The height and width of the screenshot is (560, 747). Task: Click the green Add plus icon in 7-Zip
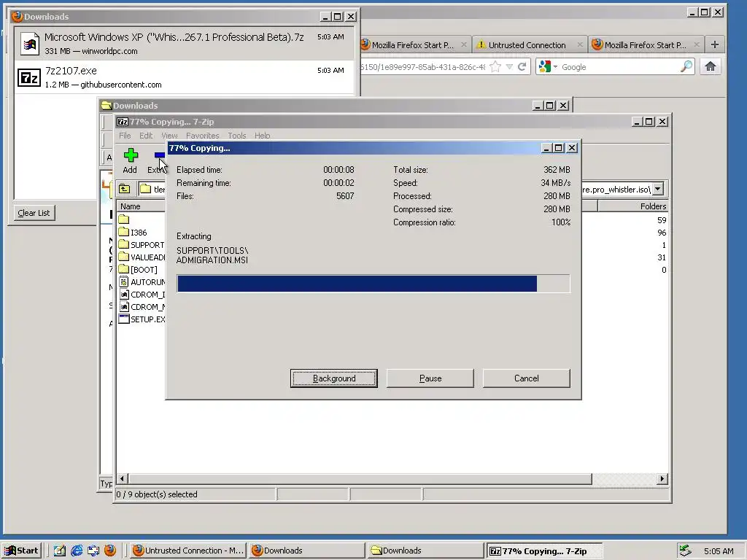click(x=131, y=155)
